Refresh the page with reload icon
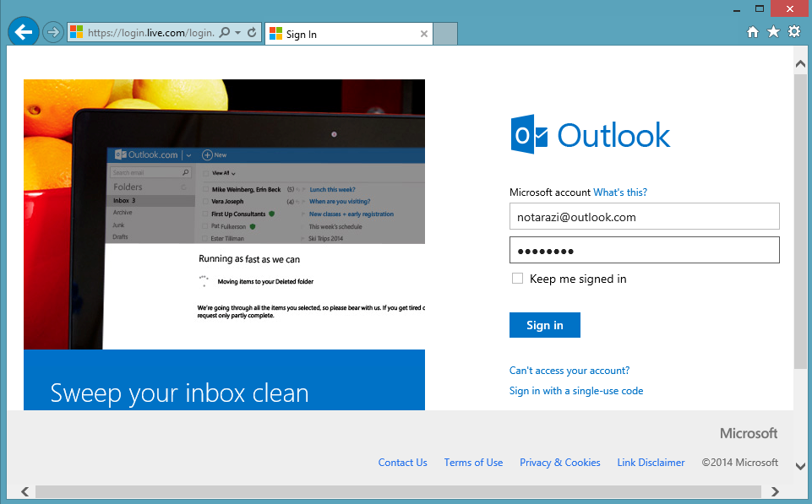This screenshot has height=504, width=812. coord(252,33)
